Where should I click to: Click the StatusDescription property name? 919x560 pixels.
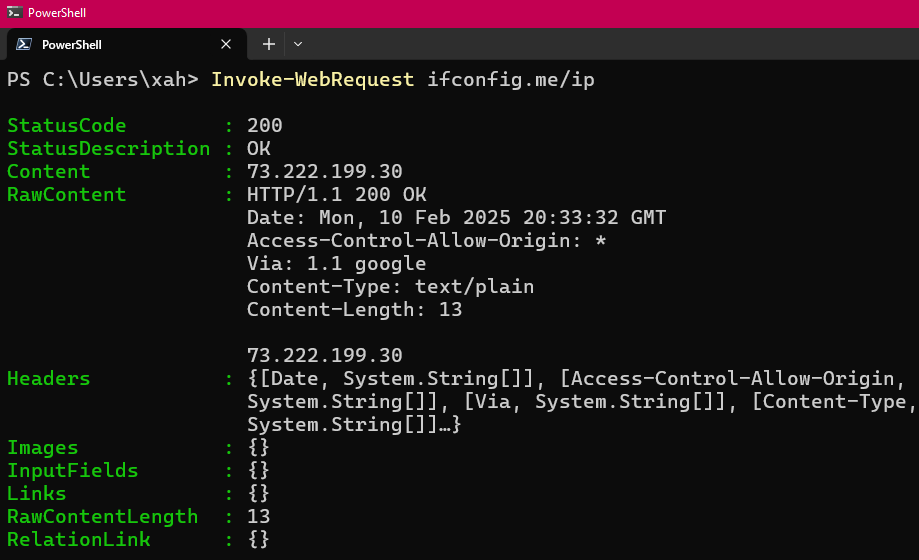[x=108, y=149]
